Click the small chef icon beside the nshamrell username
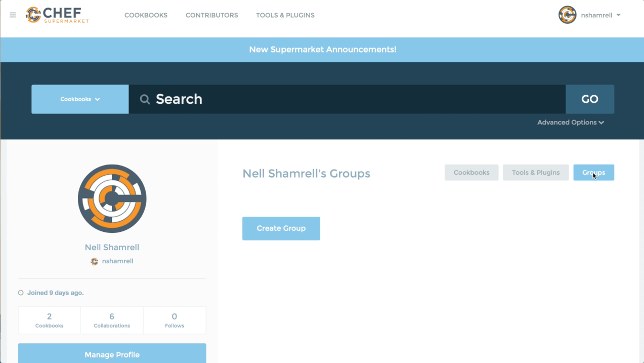The image size is (644, 363). 95,261
